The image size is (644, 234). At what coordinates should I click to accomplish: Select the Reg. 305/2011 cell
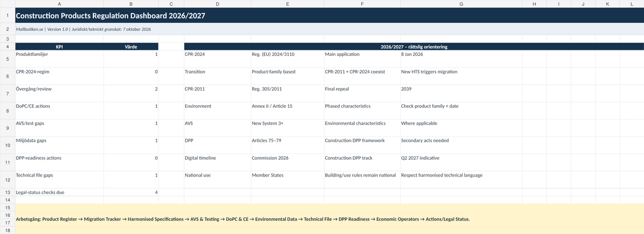(287, 93)
